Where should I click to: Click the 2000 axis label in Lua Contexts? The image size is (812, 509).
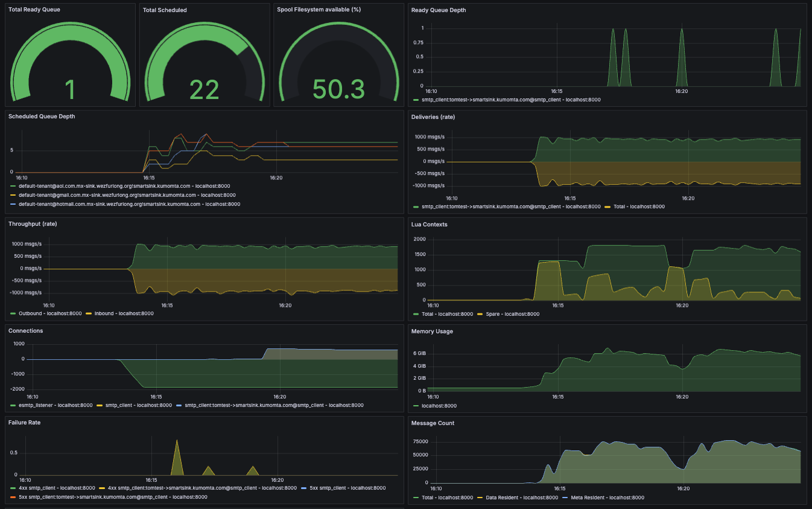[x=420, y=239]
